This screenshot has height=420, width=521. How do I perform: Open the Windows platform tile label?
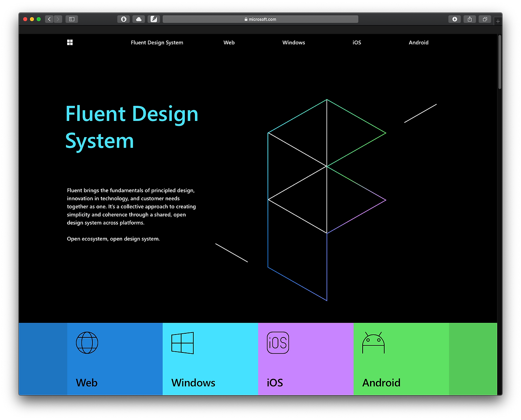pyautogui.click(x=193, y=383)
